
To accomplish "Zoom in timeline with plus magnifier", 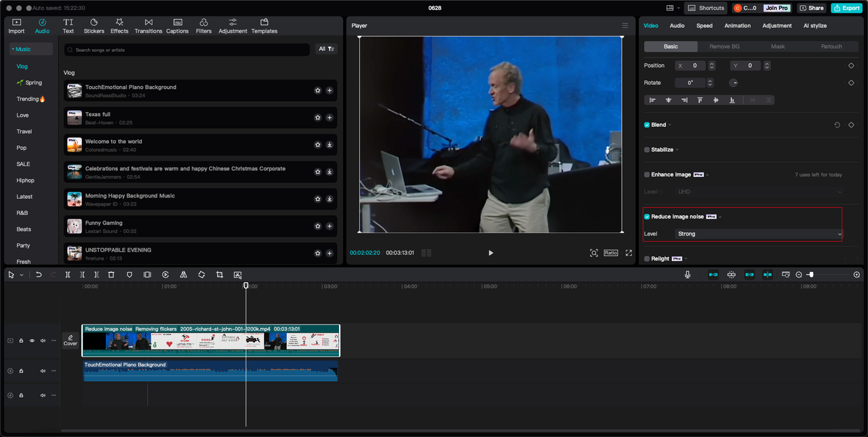I will point(856,275).
